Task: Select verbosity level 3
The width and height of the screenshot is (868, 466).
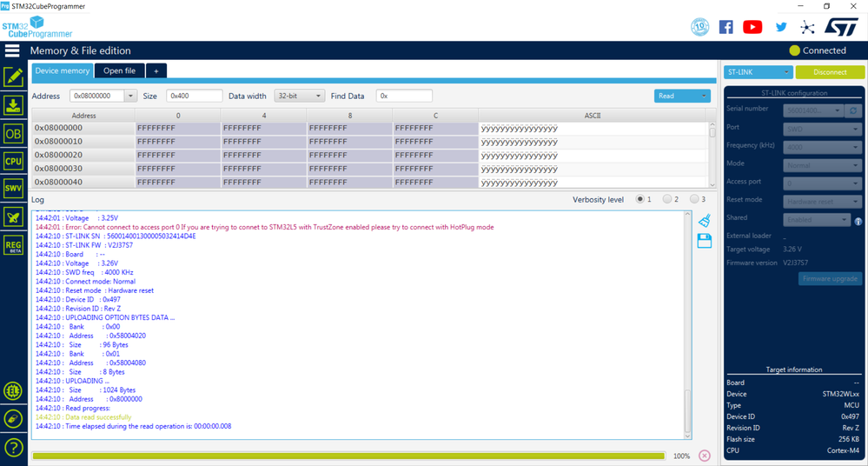Action: tap(694, 199)
